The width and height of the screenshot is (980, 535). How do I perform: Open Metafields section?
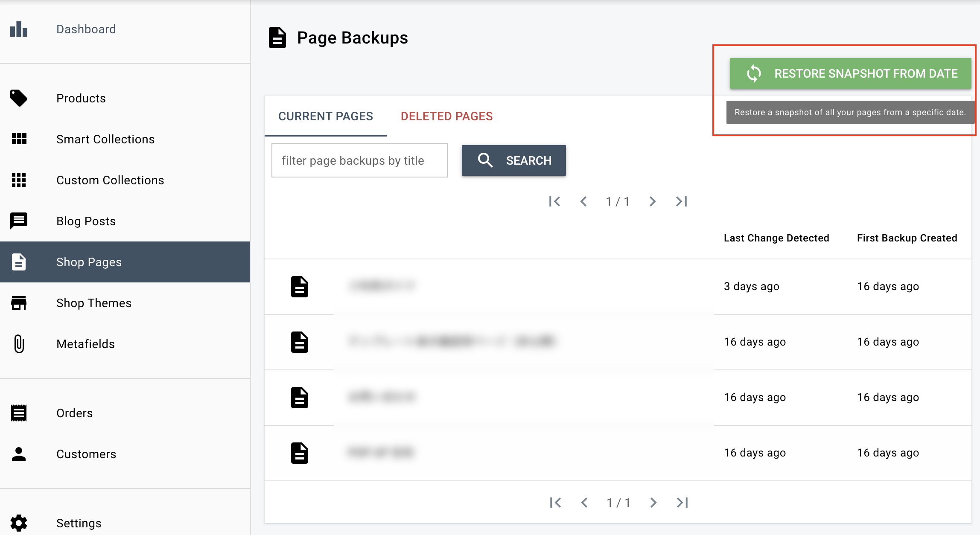tap(125, 344)
